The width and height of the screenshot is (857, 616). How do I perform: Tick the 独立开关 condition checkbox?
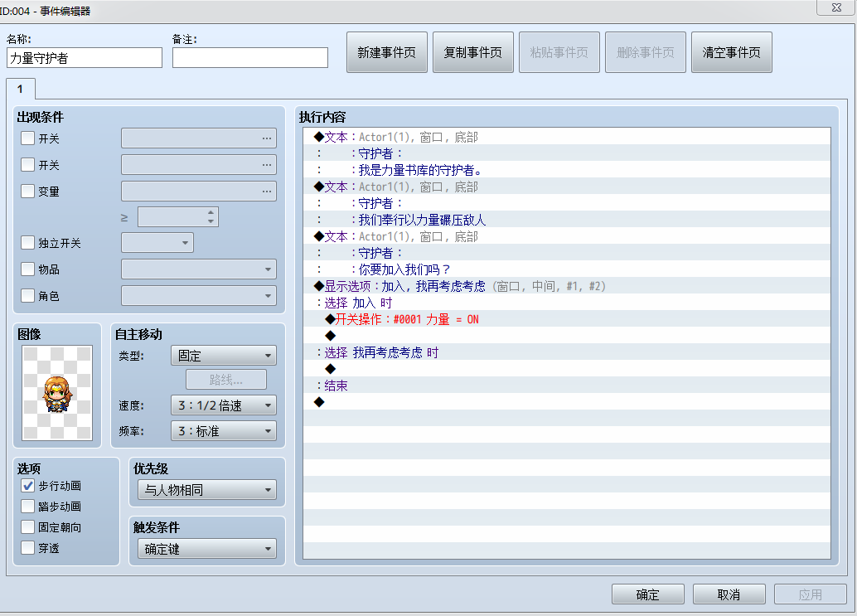click(27, 242)
